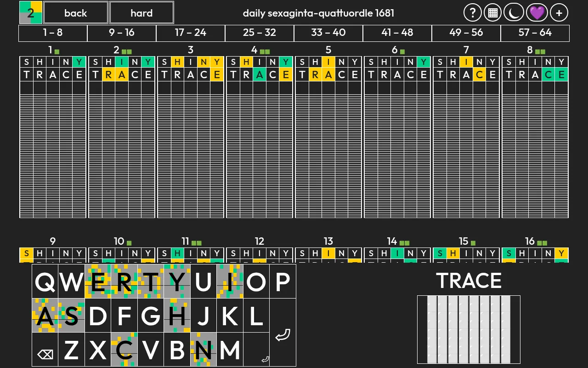The width and height of the screenshot is (588, 368).
Task: Tap the J key on keyboard
Action: pos(204,316)
